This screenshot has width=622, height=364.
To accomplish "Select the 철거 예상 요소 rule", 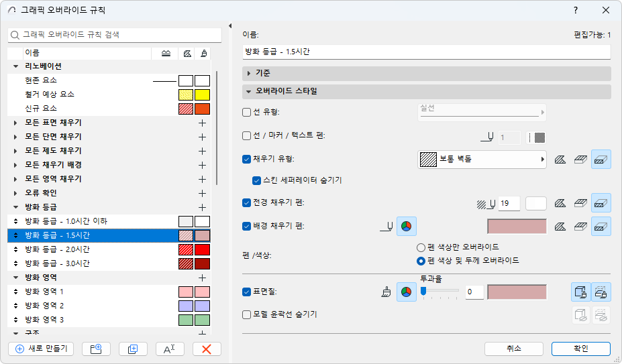I will pos(109,95).
